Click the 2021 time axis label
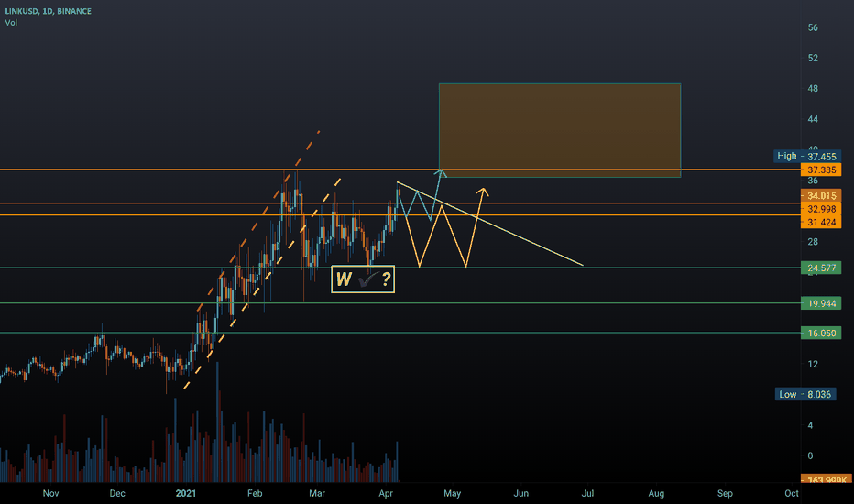Screen dimensions: 854x504 click(186, 493)
